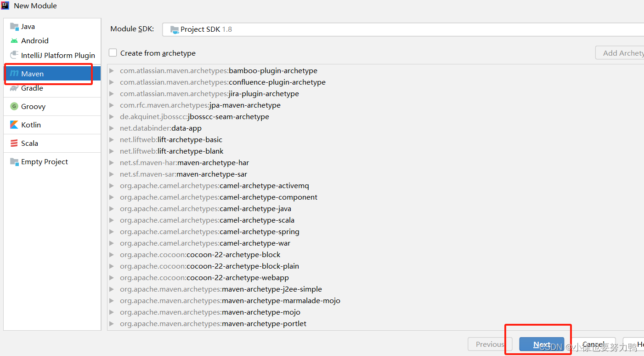644x356 pixels.
Task: Click the Empty Project folder icon
Action: point(14,161)
